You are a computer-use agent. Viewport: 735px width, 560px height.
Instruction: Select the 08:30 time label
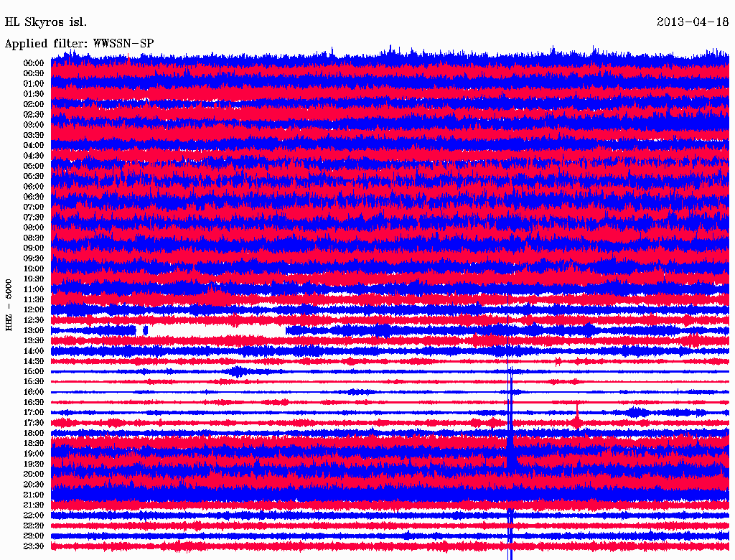pyautogui.click(x=34, y=238)
